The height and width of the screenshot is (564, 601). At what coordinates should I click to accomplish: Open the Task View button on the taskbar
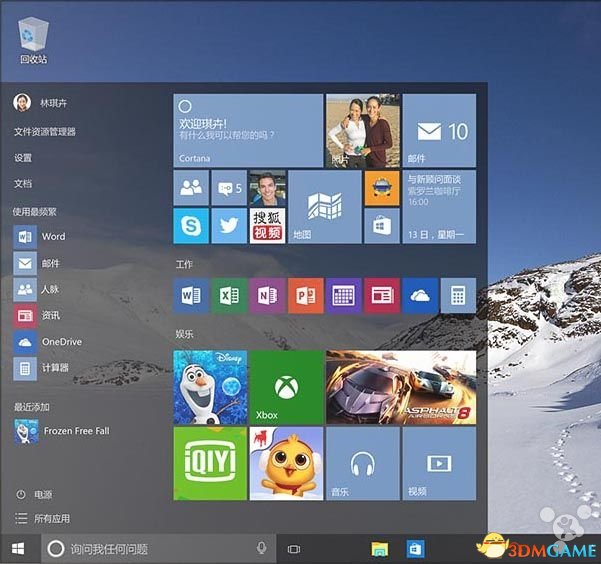tap(294, 549)
